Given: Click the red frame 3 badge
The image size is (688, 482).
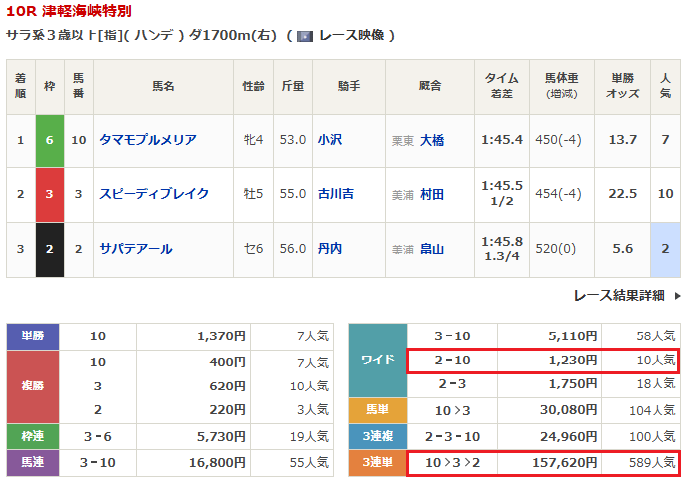Looking at the screenshot, I should point(50,194).
